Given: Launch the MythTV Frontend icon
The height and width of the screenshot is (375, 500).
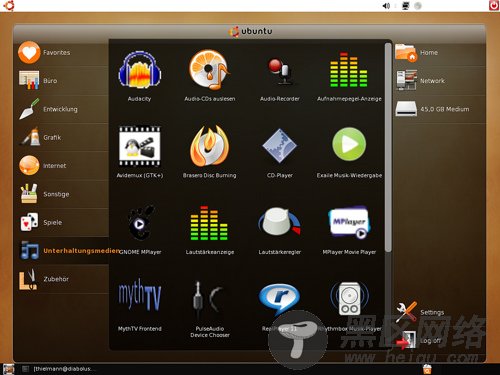Looking at the screenshot, I should pyautogui.click(x=140, y=295).
